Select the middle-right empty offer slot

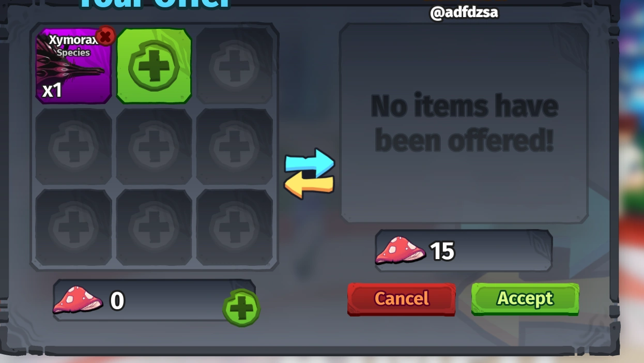[x=235, y=146]
